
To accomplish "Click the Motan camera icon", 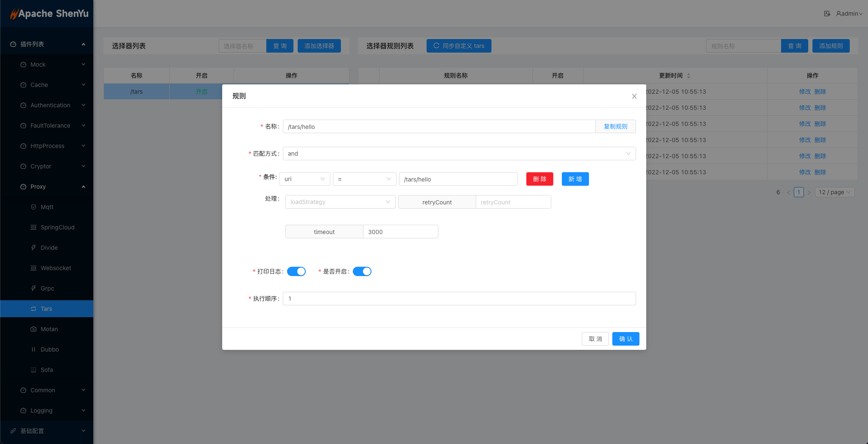I will (x=33, y=329).
